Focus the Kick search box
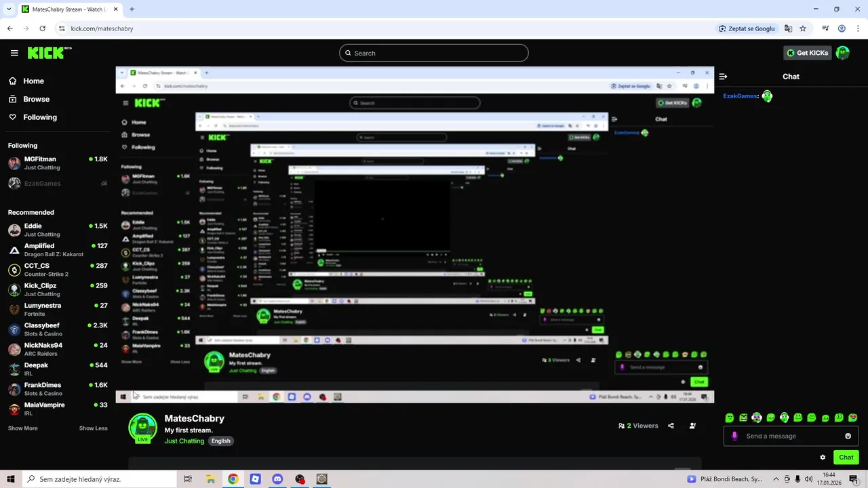Image resolution: width=868 pixels, height=488 pixels. [x=434, y=53]
